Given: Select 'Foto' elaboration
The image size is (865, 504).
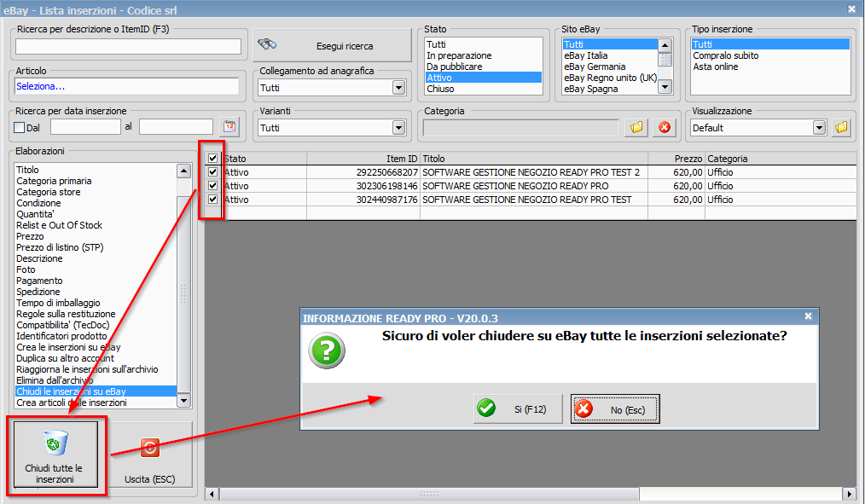Looking at the screenshot, I should click(96, 269).
